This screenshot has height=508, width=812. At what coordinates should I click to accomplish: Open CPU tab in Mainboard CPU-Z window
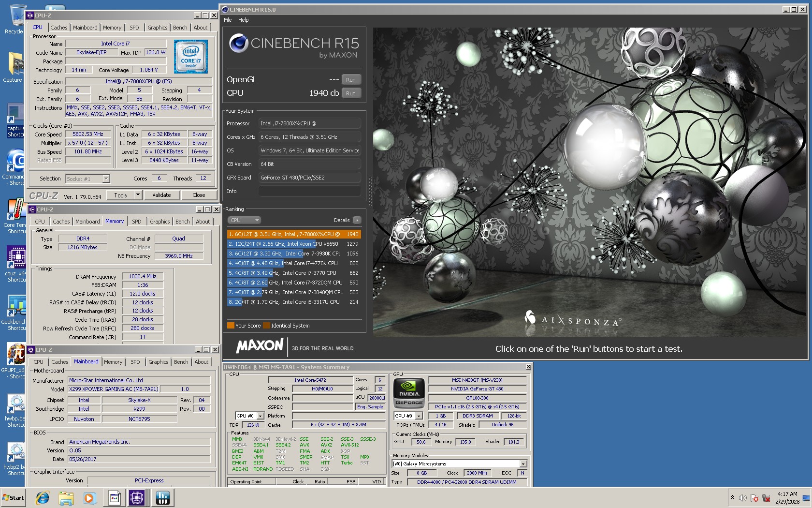click(39, 362)
